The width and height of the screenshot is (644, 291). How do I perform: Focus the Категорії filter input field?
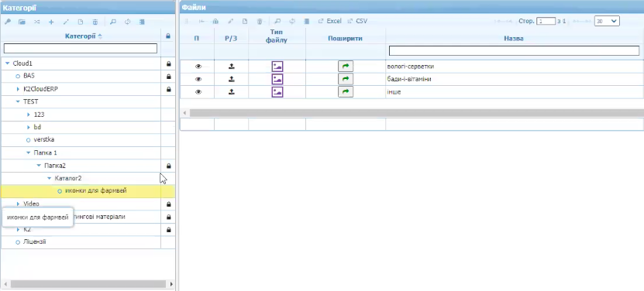point(81,49)
